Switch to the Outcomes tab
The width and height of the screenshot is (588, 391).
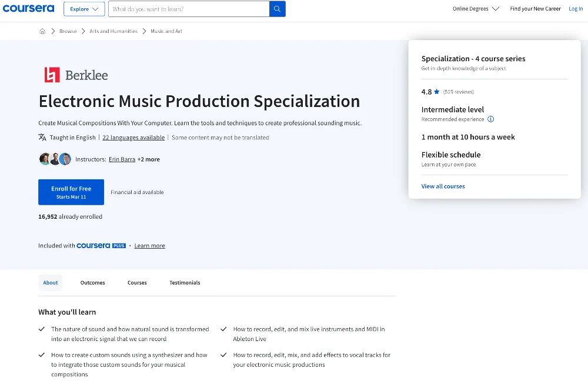tap(92, 282)
